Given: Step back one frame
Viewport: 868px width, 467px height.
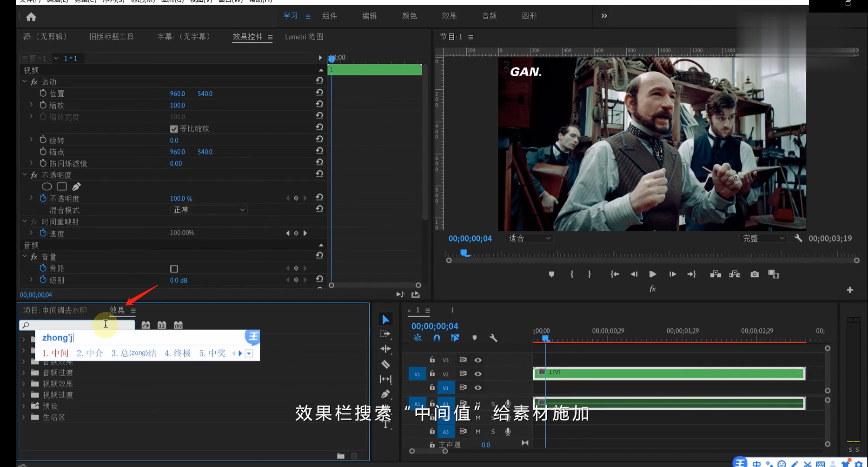Looking at the screenshot, I should (634, 274).
